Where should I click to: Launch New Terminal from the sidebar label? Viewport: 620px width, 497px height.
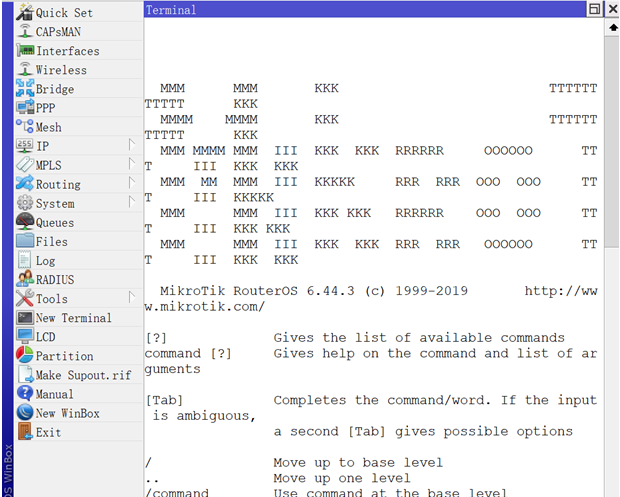pyautogui.click(x=74, y=318)
